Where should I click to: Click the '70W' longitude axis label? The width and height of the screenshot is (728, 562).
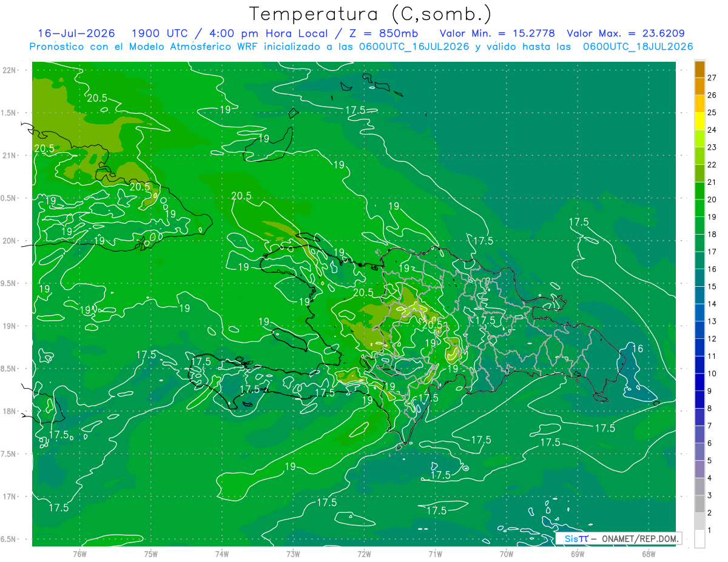coord(507,554)
